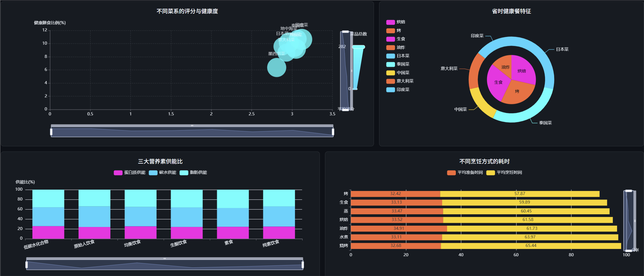644x276 pixels.
Task: Click the blue carb segment of 生酮饮食 bar
Action: click(187, 217)
